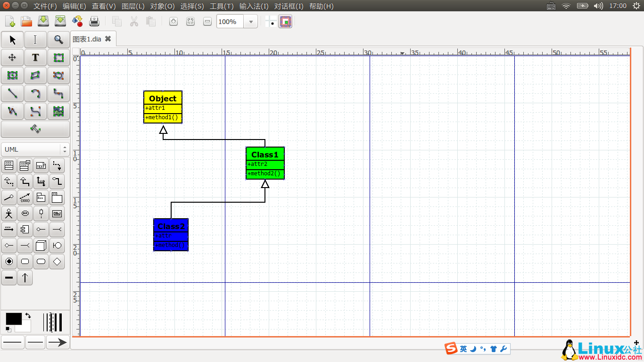Image resolution: width=644 pixels, height=362 pixels.
Task: Choose the UML Object shape
Action: (57, 214)
